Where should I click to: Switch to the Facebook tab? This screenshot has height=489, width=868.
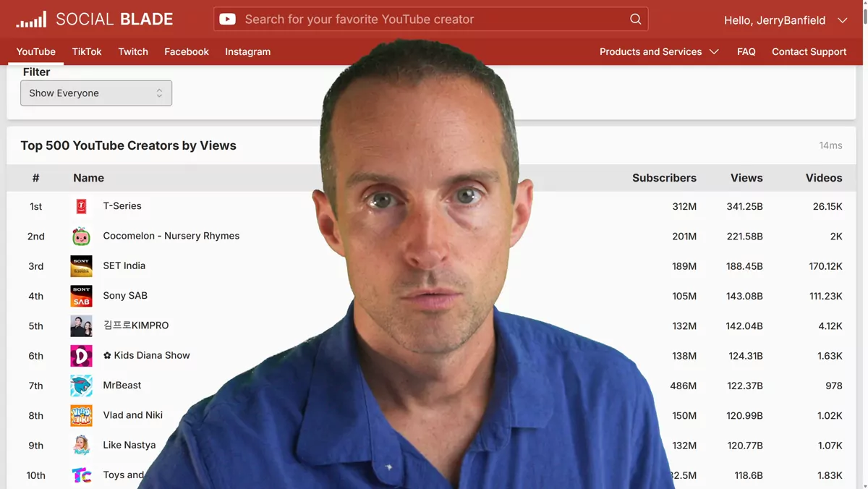coord(187,51)
